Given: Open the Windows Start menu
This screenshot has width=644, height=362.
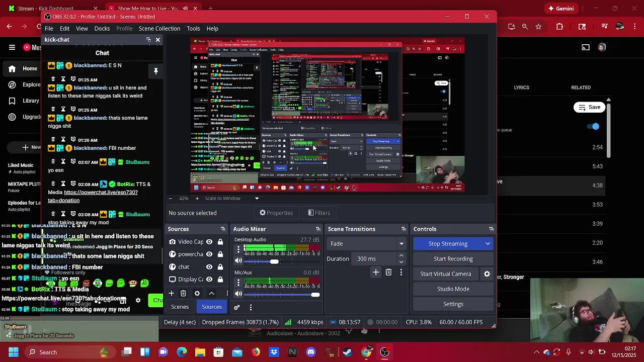Looking at the screenshot, I should click(x=14, y=352).
